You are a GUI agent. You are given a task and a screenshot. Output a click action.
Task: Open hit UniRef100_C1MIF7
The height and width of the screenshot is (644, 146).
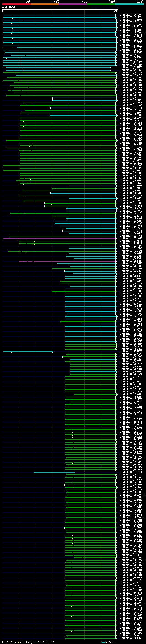click(131, 188)
